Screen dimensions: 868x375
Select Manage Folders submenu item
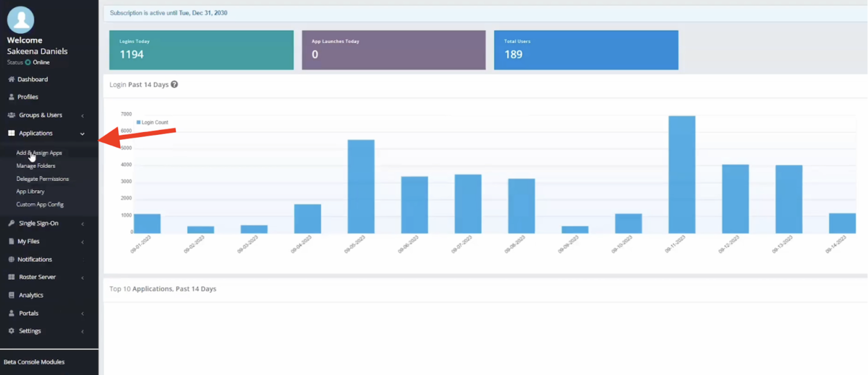(36, 166)
